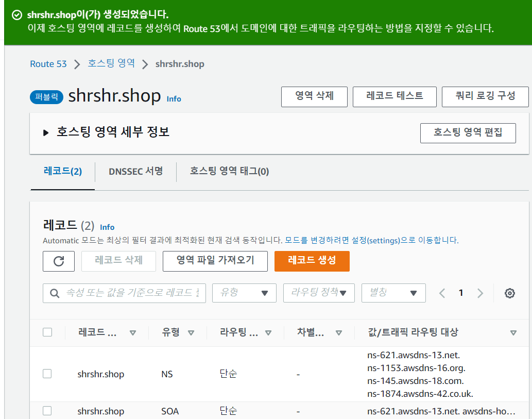Check the SOA record row checkbox
The width and height of the screenshot is (532, 419).
pyautogui.click(x=47, y=411)
